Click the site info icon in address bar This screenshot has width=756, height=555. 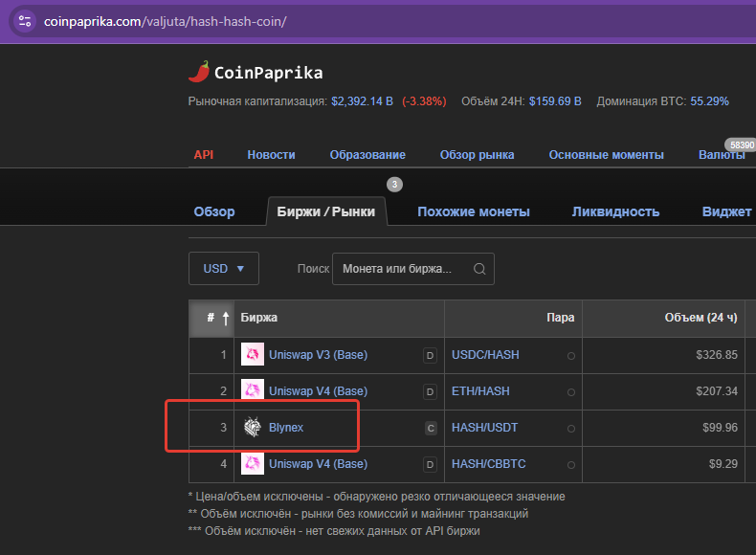[25, 21]
